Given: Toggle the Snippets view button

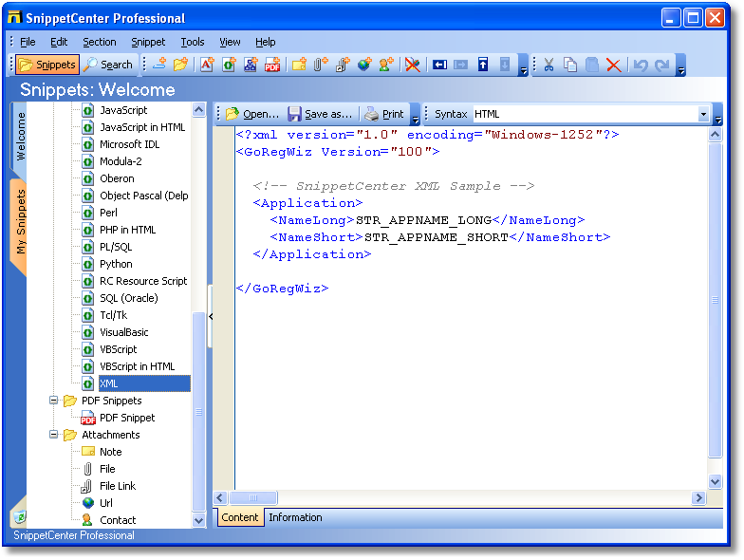Looking at the screenshot, I should click(x=47, y=65).
